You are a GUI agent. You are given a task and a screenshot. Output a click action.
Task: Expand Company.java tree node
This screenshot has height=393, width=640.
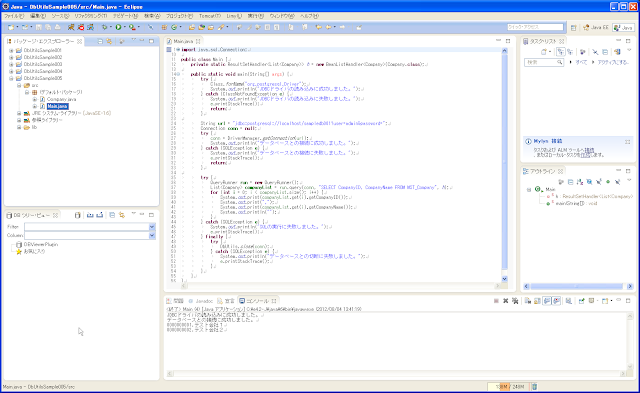pos(35,99)
